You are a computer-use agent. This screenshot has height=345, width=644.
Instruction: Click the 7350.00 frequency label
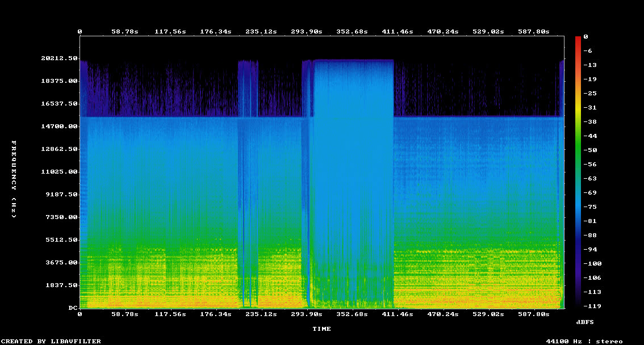pos(61,217)
